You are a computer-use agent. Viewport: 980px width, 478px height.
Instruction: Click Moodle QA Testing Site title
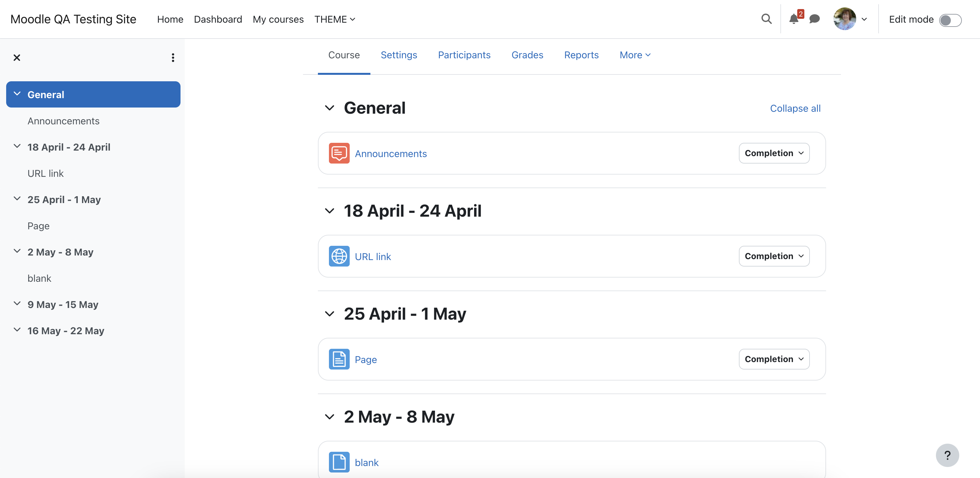point(73,19)
